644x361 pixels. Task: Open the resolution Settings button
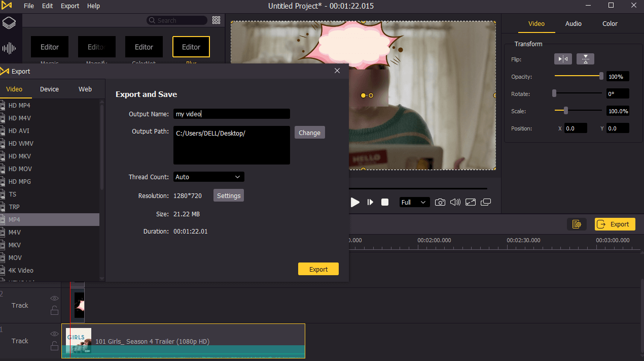coord(229,195)
